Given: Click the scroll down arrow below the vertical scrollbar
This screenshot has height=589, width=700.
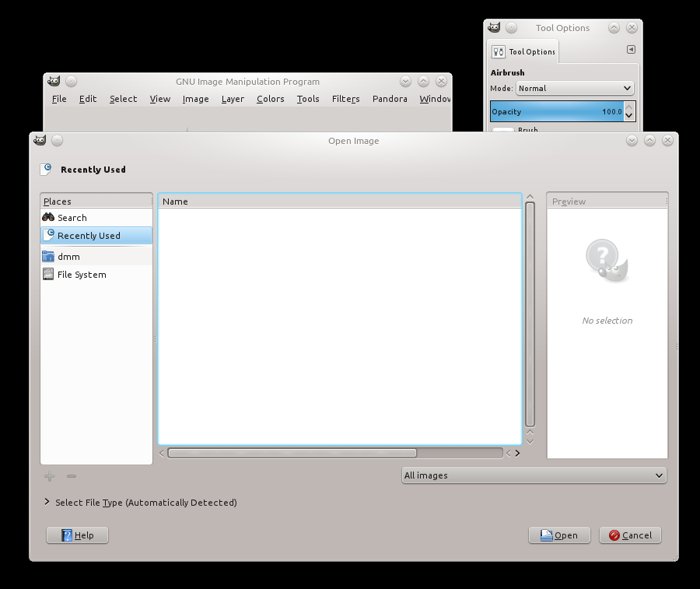Looking at the screenshot, I should (530, 442).
